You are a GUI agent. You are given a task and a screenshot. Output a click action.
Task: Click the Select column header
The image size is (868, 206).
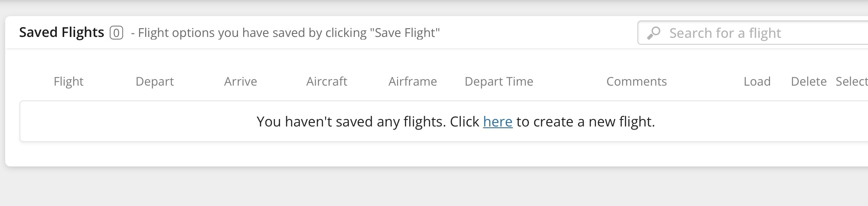[x=852, y=81]
